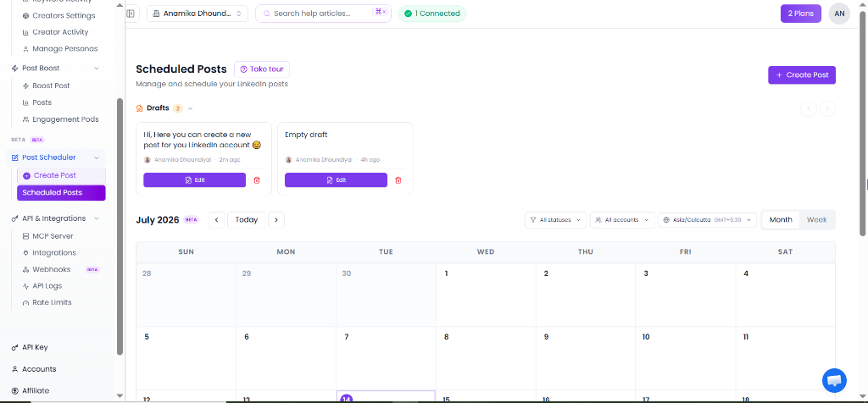Collapse the API & Integrations section
The image size is (868, 403).
point(97,218)
